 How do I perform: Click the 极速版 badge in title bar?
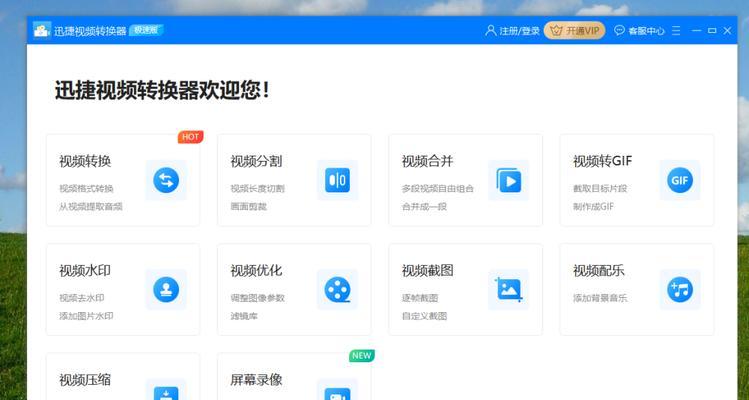146,30
